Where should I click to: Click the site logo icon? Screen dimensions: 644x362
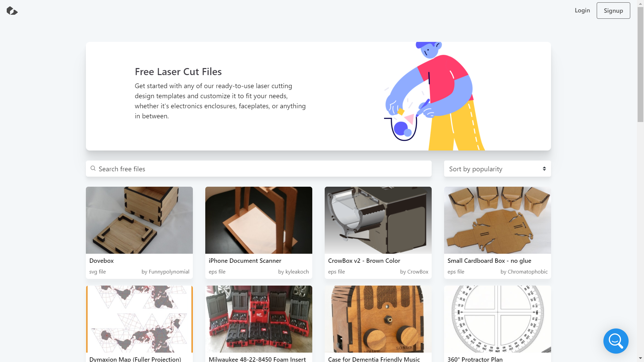(12, 11)
